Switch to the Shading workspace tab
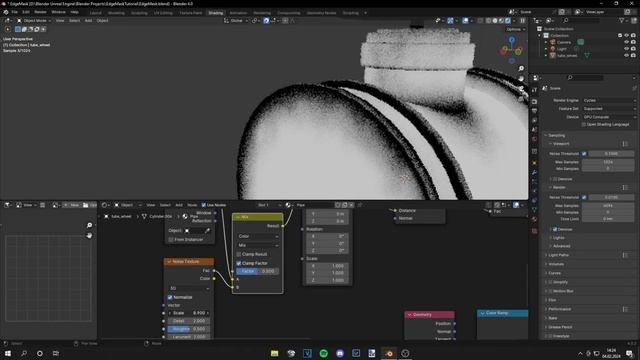Viewport: 640px width, 360px height. 216,13
